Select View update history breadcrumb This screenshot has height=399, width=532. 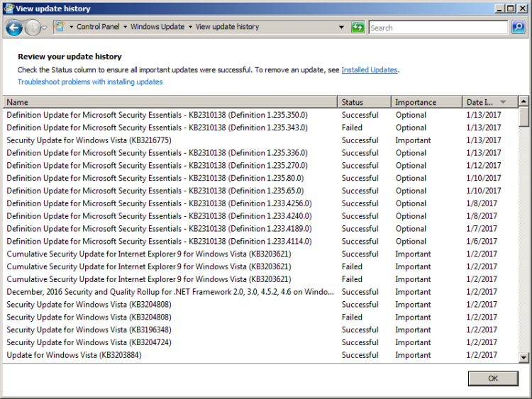227,27
